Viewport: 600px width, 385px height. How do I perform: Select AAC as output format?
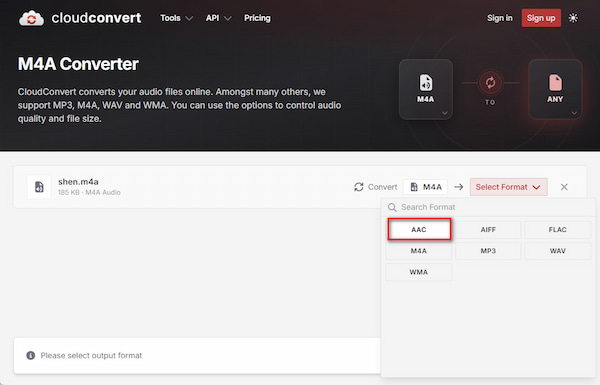pyautogui.click(x=419, y=229)
